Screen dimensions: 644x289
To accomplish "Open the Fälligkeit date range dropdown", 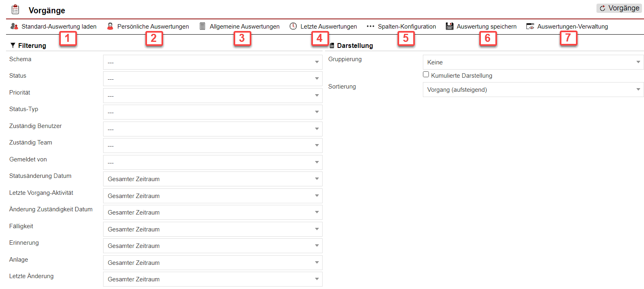I will [212, 229].
